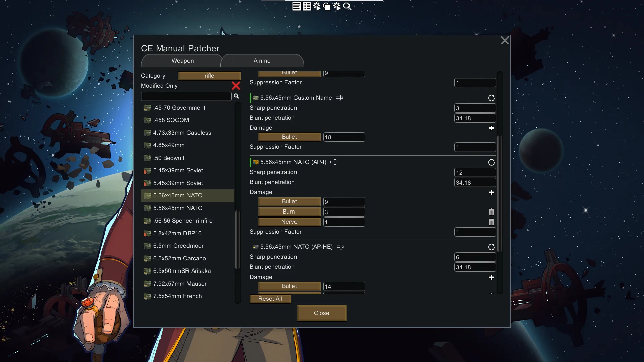Viewport: 644px width, 362px height.
Task: Change the Burn damage type dropdown
Action: (x=289, y=212)
